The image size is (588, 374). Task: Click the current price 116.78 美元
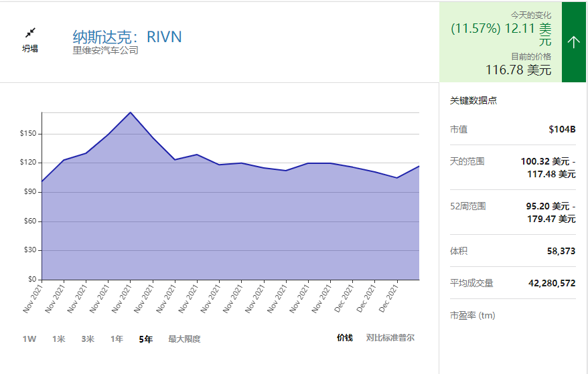pyautogui.click(x=518, y=70)
